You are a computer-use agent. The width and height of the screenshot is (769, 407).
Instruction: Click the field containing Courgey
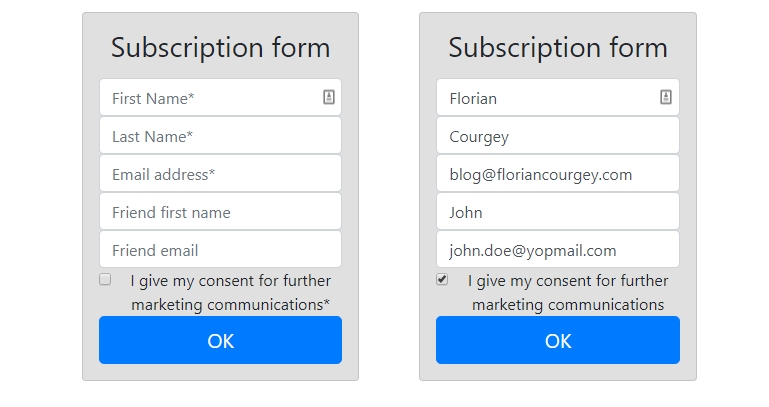pyautogui.click(x=558, y=136)
